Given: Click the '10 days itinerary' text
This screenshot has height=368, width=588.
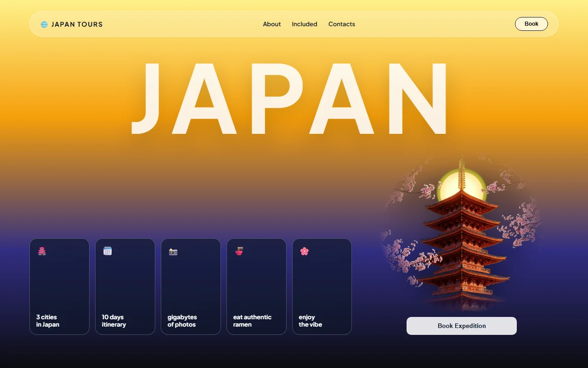Looking at the screenshot, I should (114, 321).
